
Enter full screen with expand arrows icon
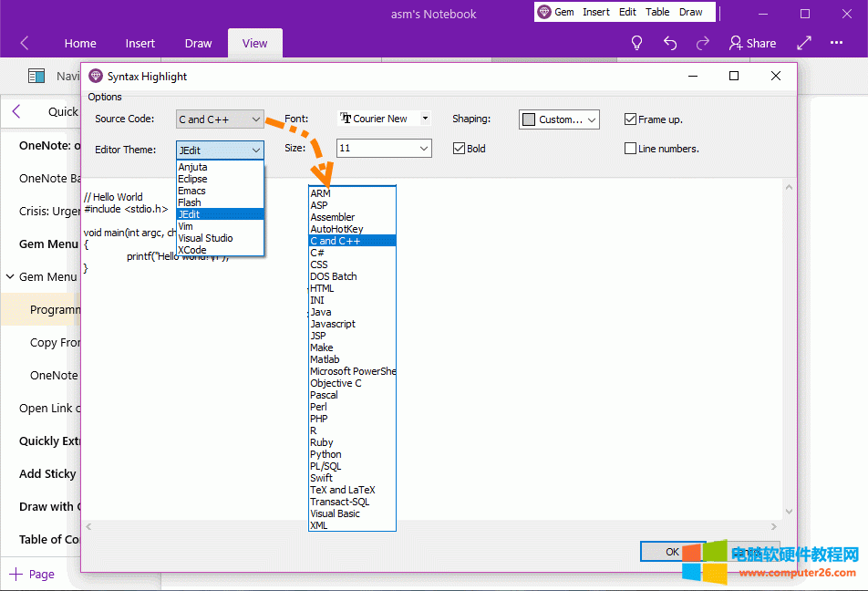coord(804,43)
